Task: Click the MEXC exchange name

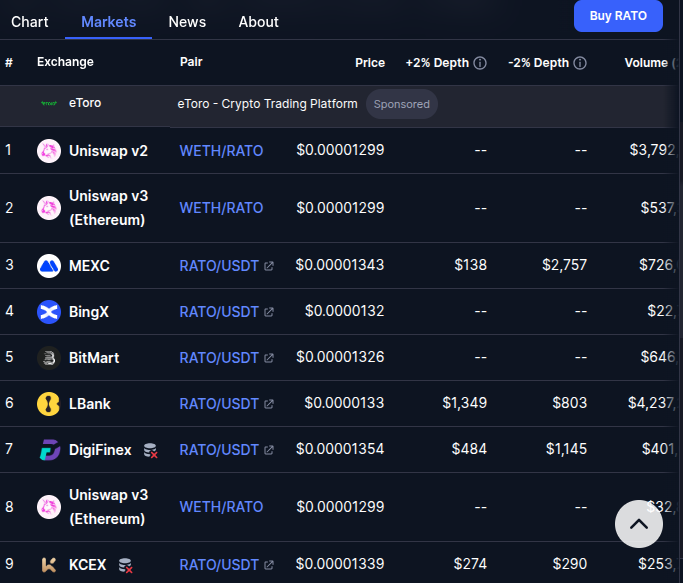Action: (89, 265)
